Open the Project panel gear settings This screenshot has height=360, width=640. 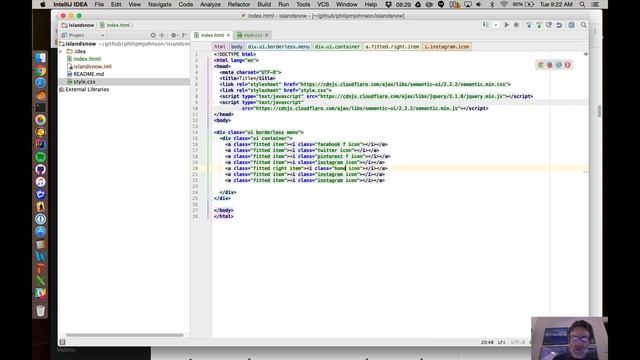(x=174, y=35)
